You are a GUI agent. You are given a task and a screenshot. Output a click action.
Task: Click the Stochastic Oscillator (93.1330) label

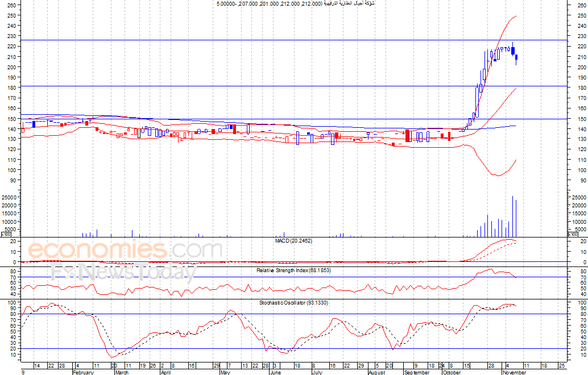pos(293,302)
